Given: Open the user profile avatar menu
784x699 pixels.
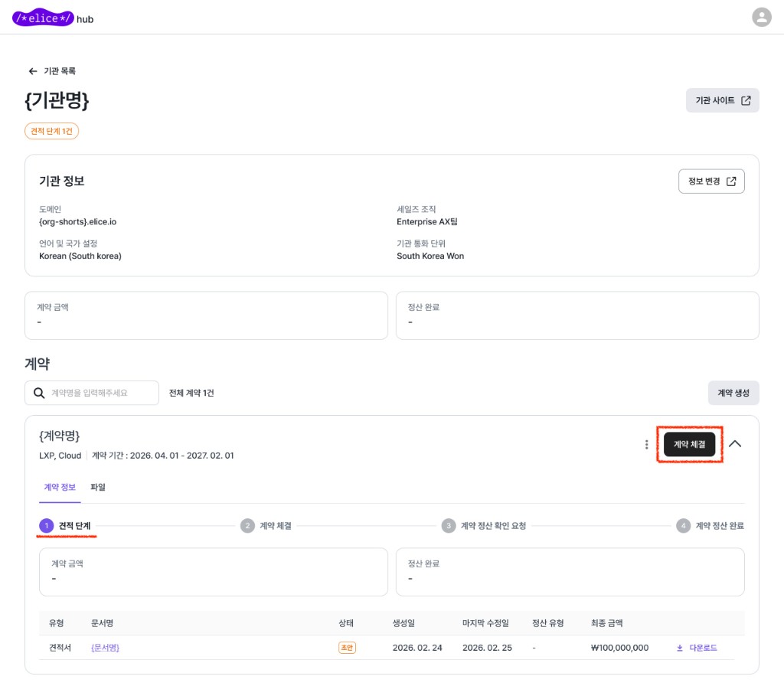Looking at the screenshot, I should (x=761, y=17).
